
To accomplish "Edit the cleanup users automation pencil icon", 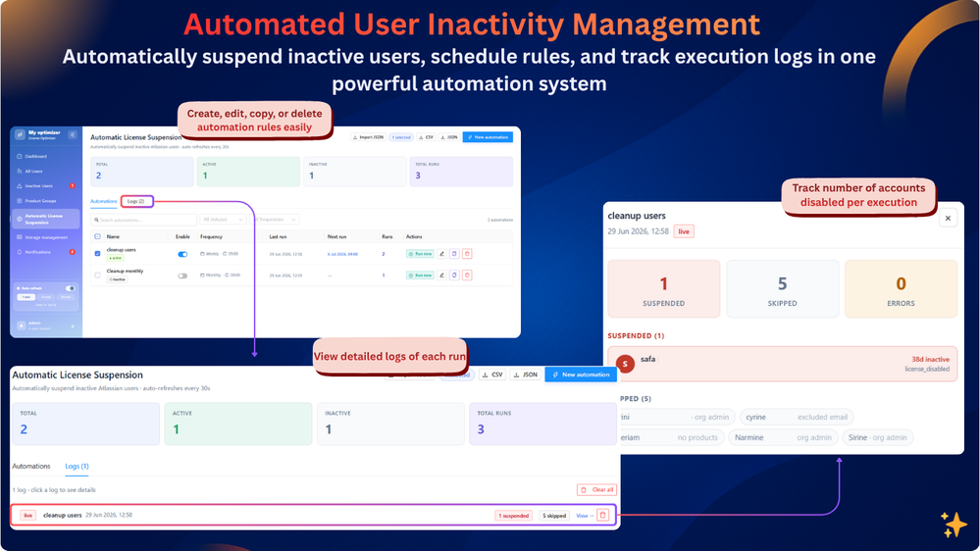I will pyautogui.click(x=441, y=254).
